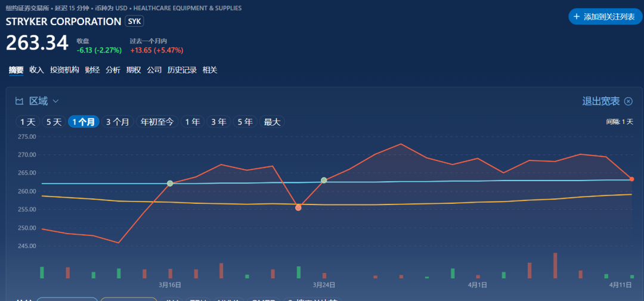Open the 分析 tab
The height and width of the screenshot is (301, 644).
113,70
